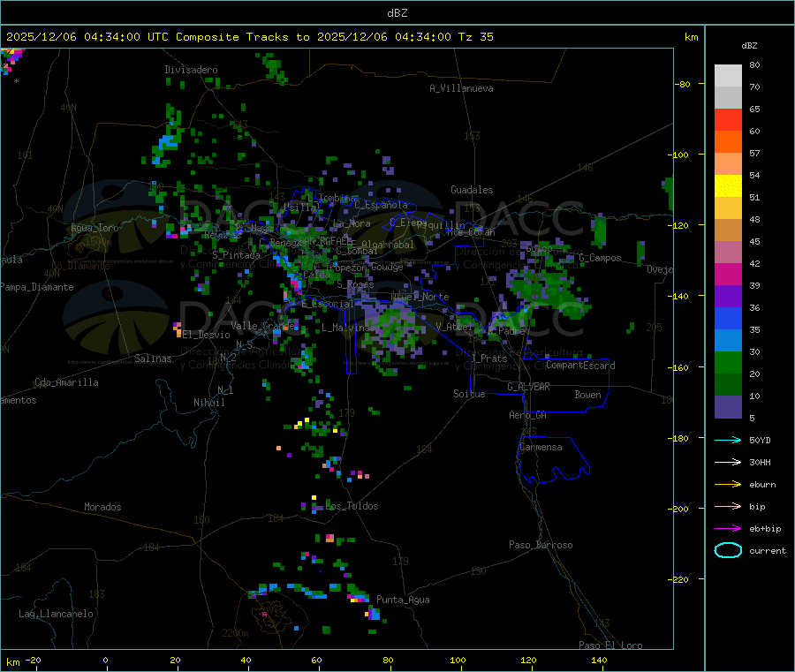Click the 'Lag.Llancanelo' map label

(x=56, y=615)
